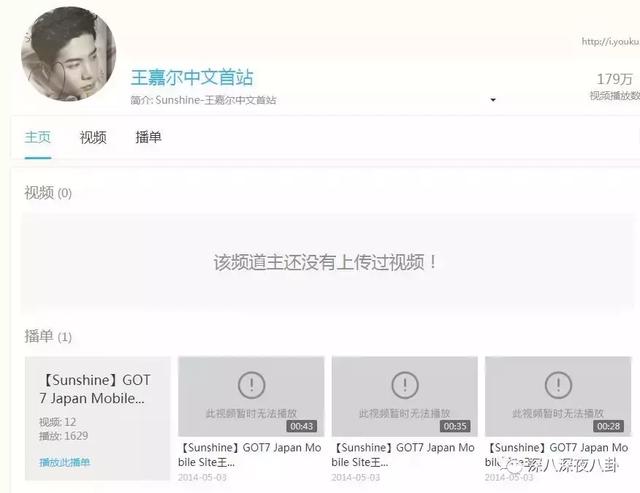Click the 2014-05-03 date under the 00:43 video
Screen dimensions: 640x493
pos(202,477)
